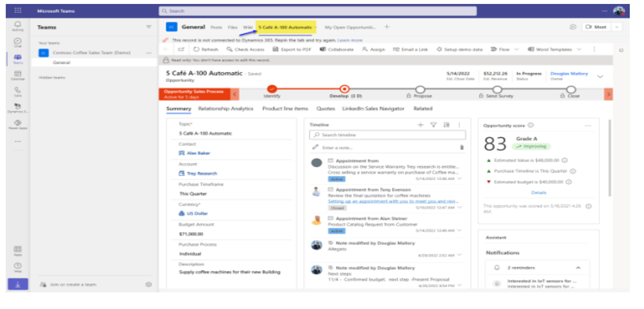Viewport: 644px width, 309px height.
Task: Collapse the 2 reminders section
Action: pos(578,267)
